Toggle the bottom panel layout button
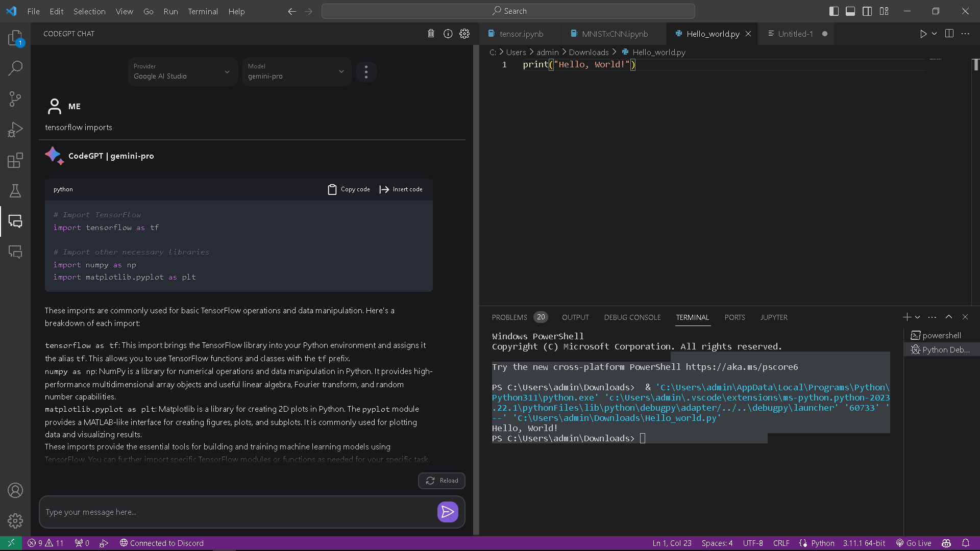The height and width of the screenshot is (551, 980). (850, 11)
